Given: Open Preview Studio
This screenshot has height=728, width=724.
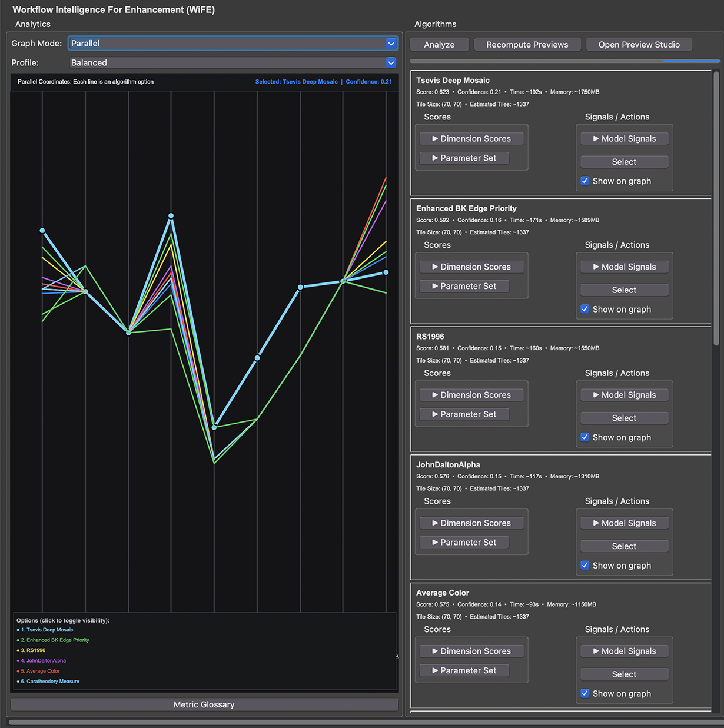Looking at the screenshot, I should tap(639, 45).
